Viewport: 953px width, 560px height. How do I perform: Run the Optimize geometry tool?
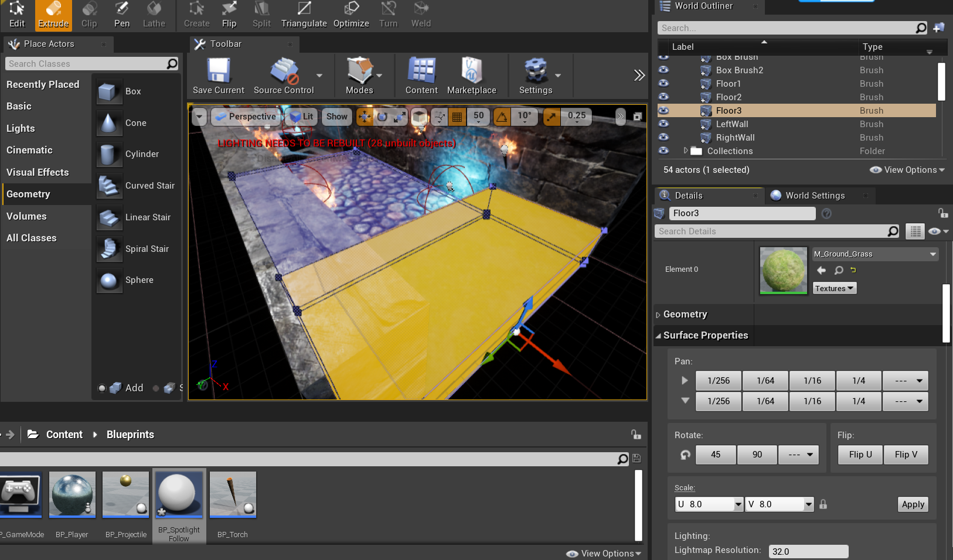[351, 15]
